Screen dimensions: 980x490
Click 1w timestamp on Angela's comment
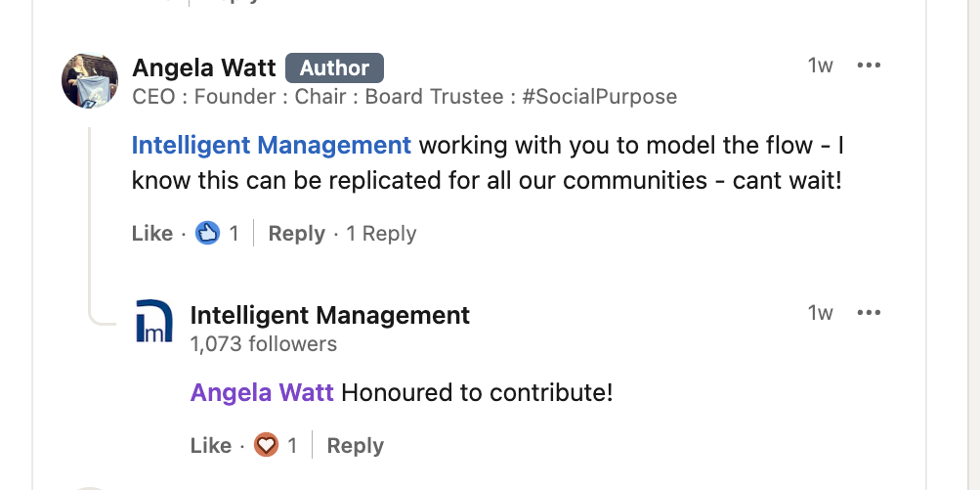coord(820,66)
